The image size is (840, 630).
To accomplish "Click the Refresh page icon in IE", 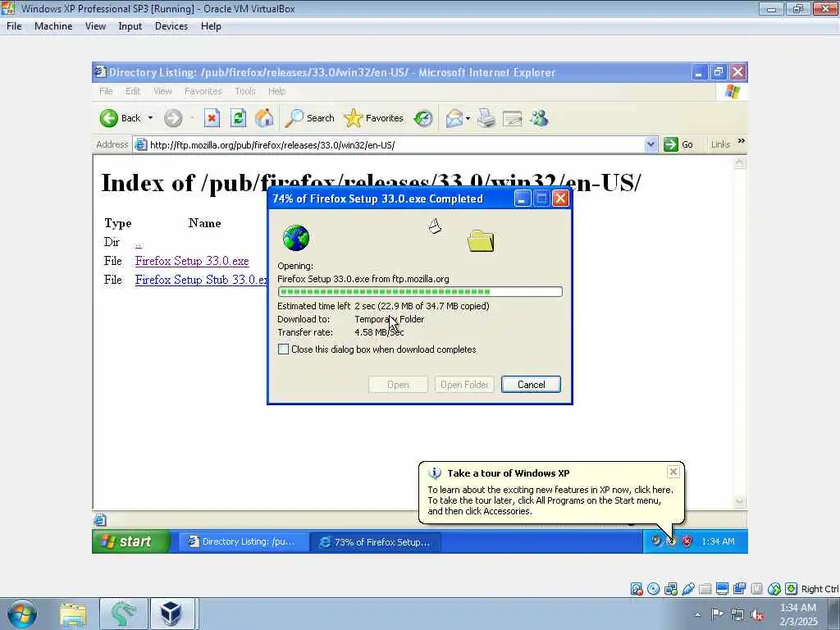I will [239, 118].
